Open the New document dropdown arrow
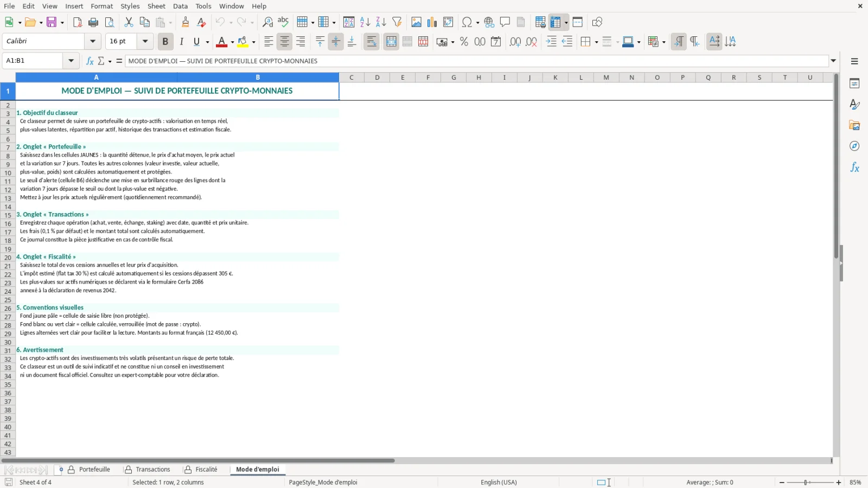Viewport: 868px width, 488px height. [20, 22]
